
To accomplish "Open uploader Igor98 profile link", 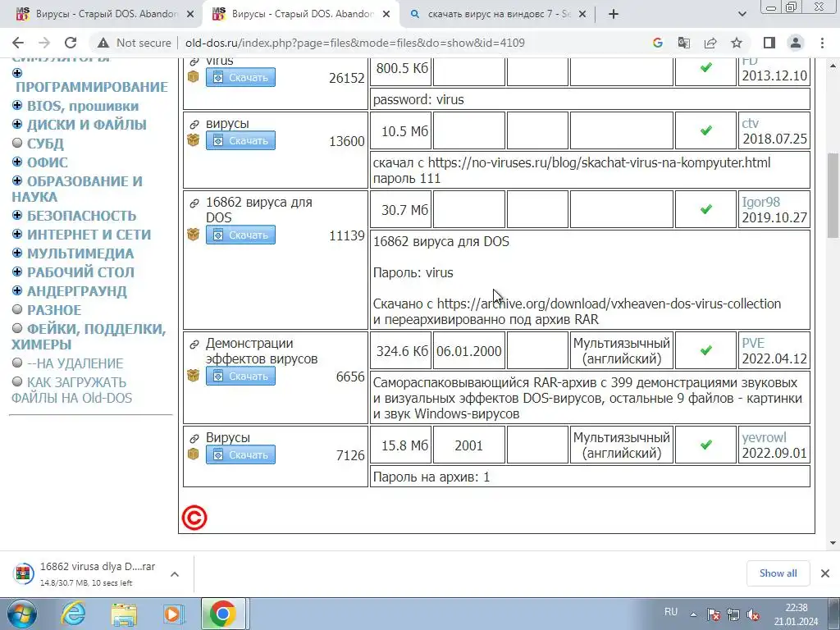I will coord(760,202).
